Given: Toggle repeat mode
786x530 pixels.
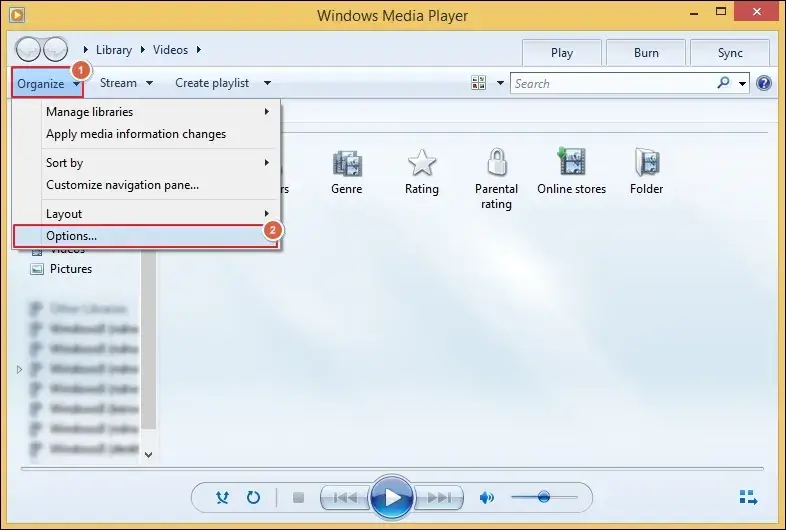Looking at the screenshot, I should [254, 497].
